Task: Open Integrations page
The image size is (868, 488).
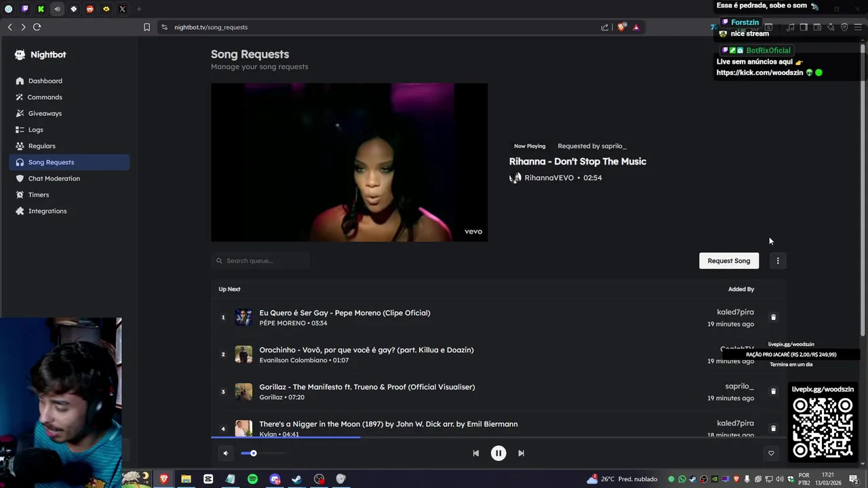Action: 69,211
